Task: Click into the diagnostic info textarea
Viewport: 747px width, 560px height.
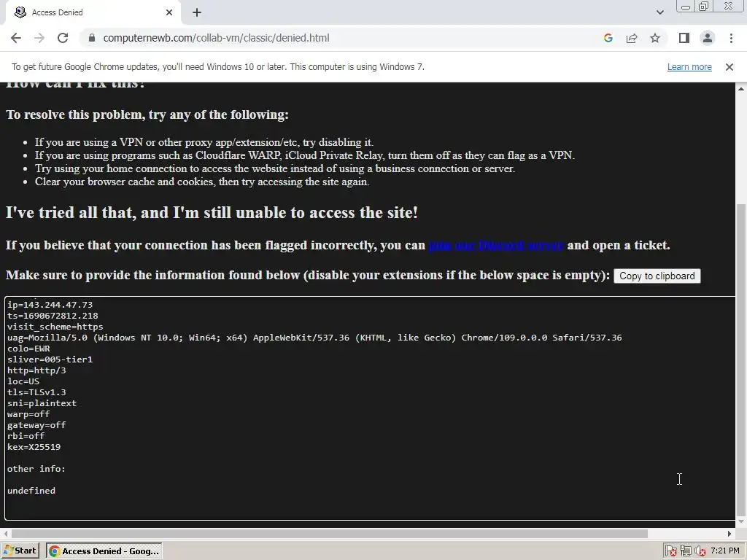Action: pyautogui.click(x=370, y=408)
